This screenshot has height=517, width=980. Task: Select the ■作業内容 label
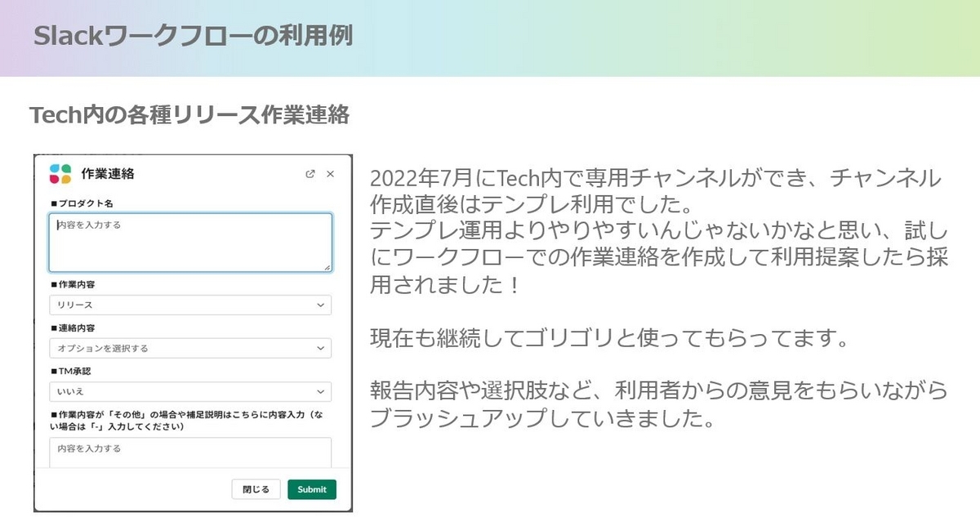[x=72, y=284]
